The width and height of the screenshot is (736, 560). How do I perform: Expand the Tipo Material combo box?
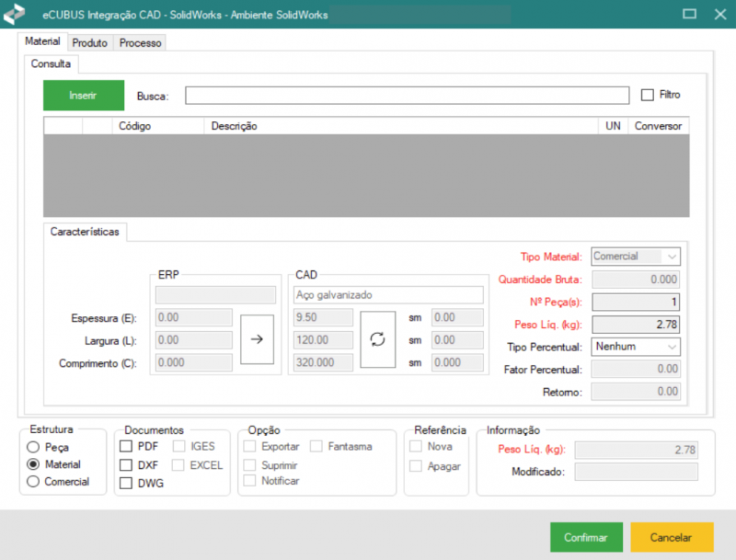(636, 257)
